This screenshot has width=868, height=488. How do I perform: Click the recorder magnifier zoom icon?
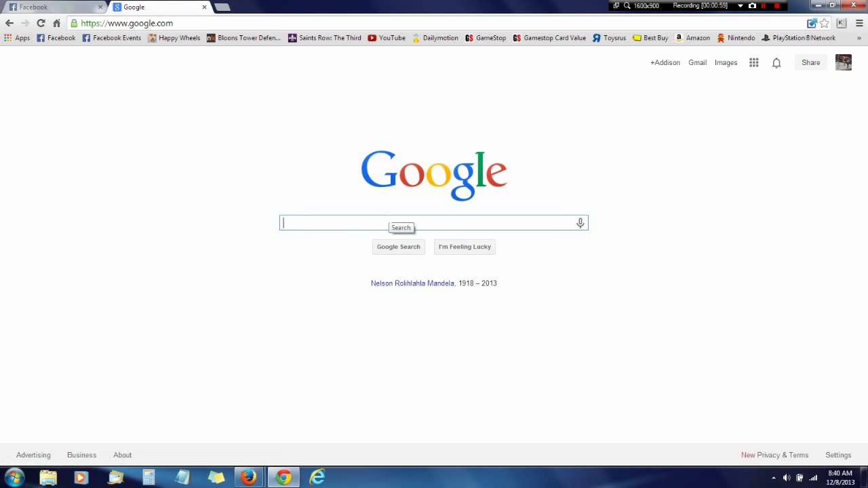(627, 5)
